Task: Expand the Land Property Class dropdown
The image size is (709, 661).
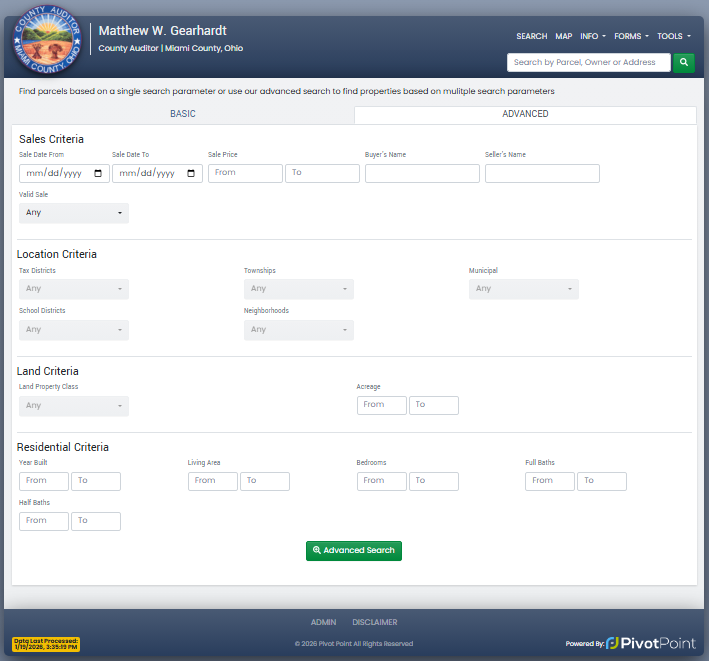Action: pos(74,406)
